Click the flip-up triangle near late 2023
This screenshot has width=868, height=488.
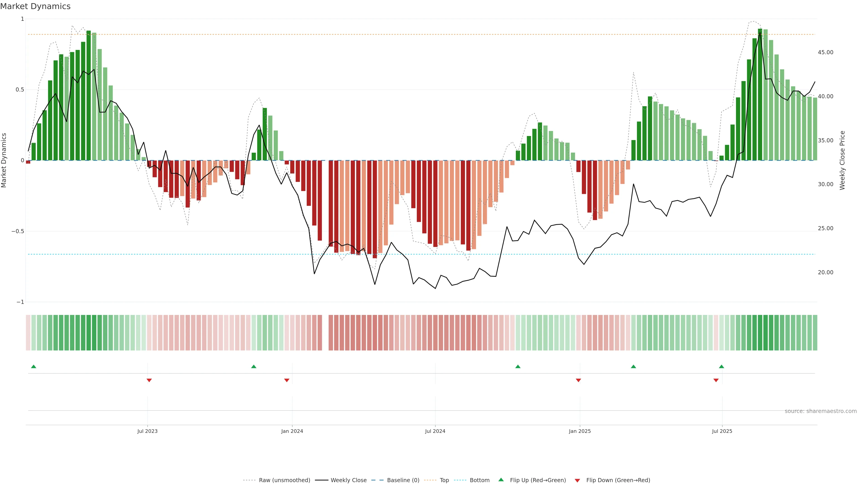[x=254, y=366]
